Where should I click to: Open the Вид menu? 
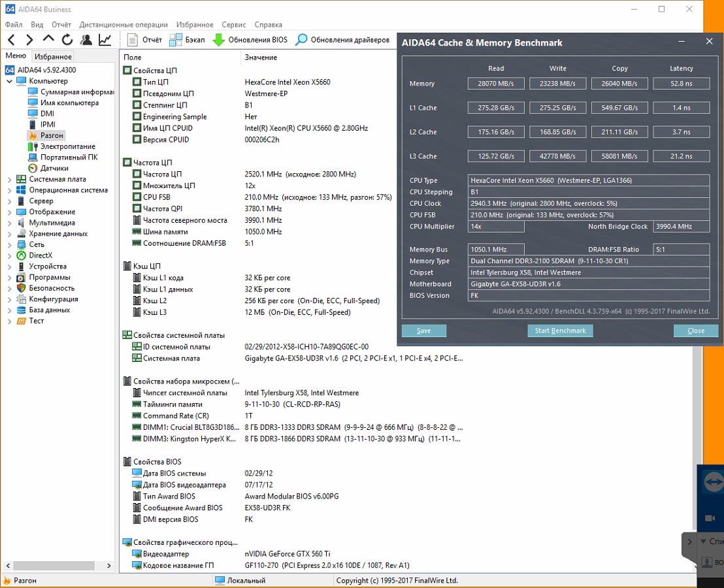point(37,24)
